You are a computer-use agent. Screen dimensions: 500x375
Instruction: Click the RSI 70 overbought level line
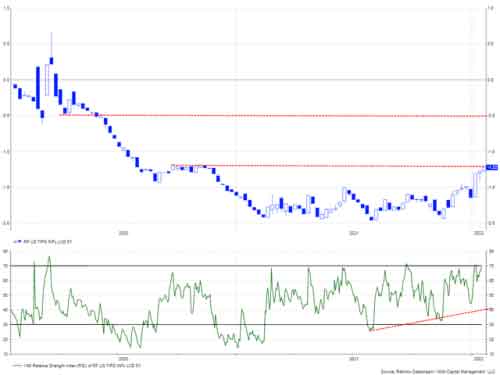[246, 266]
